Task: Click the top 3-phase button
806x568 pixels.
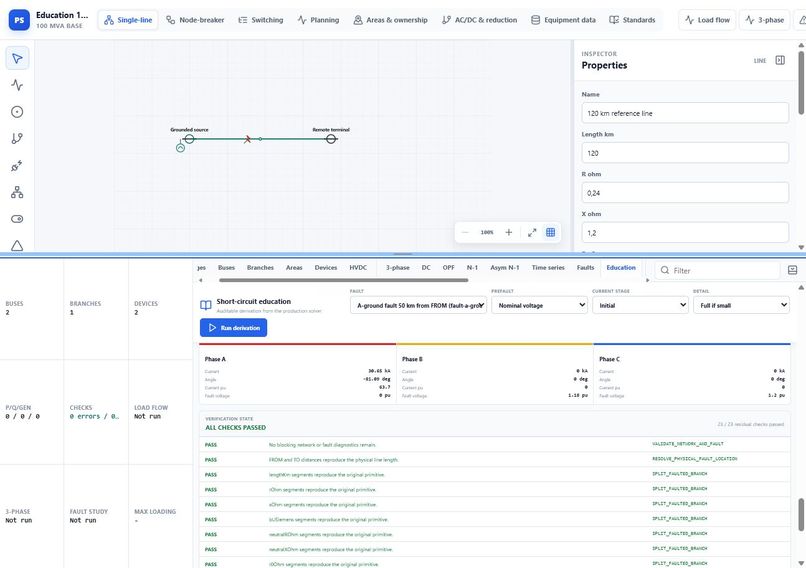Action: (765, 20)
